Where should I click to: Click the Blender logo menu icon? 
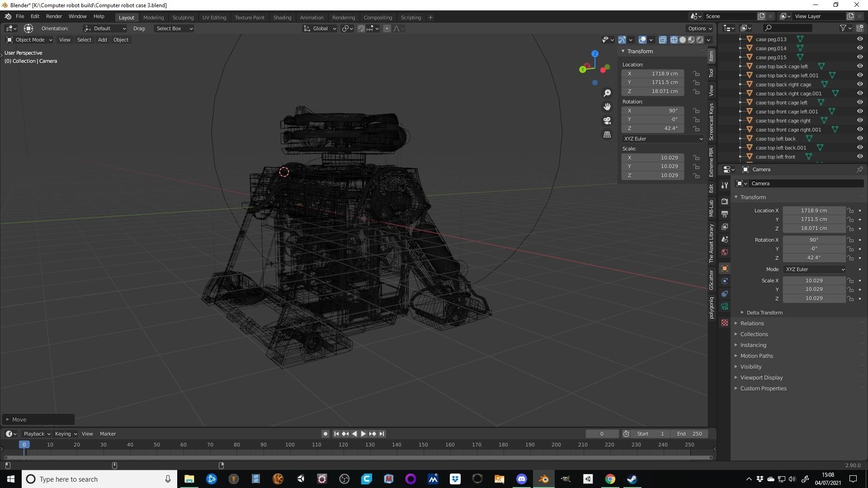8,16
